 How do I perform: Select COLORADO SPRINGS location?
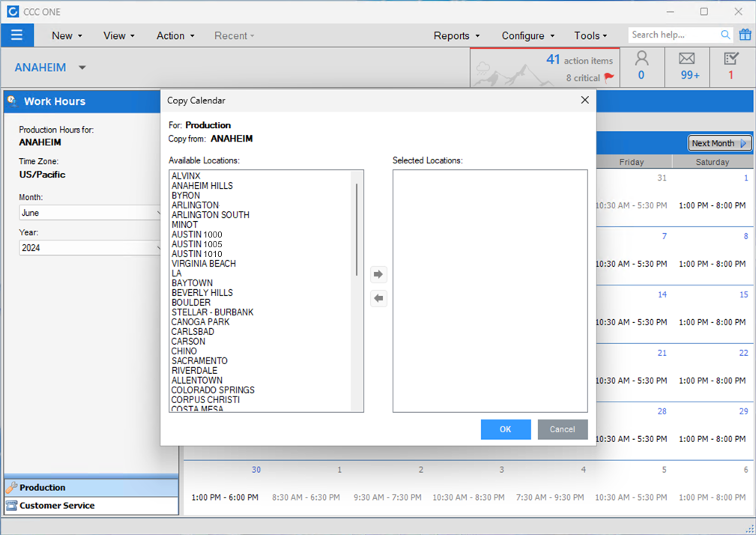(213, 390)
